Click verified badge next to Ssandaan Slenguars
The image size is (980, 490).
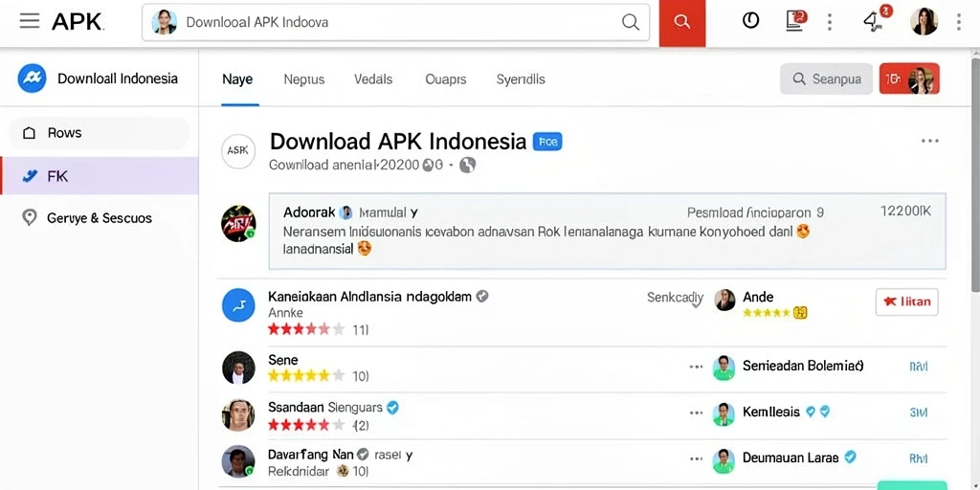392,408
